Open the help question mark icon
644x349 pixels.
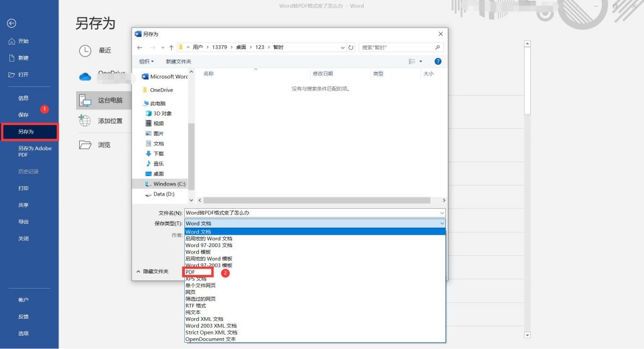(x=438, y=61)
